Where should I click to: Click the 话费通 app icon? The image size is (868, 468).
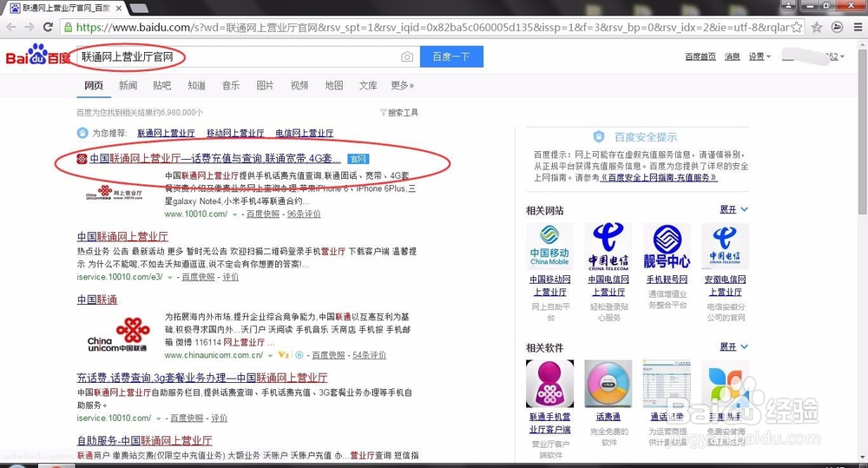(x=608, y=383)
